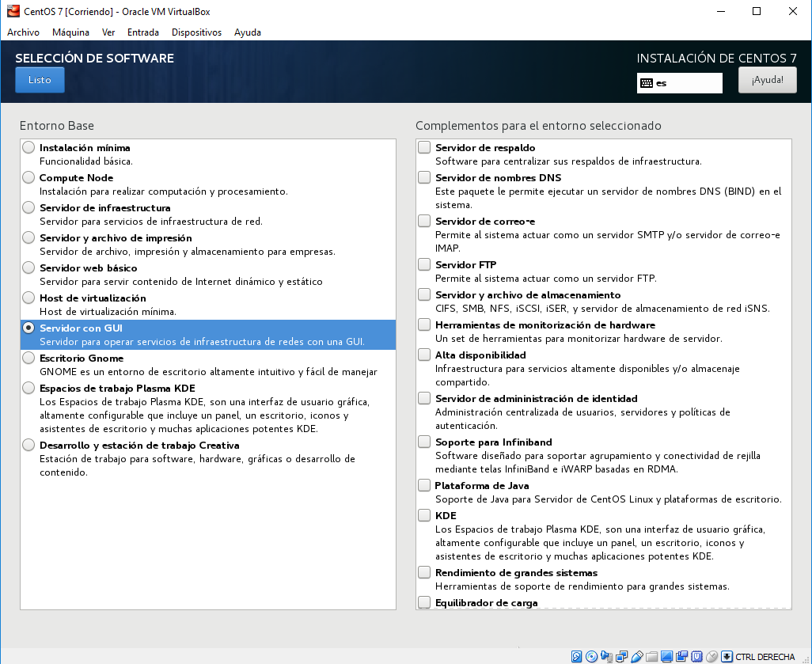Click the audio status icon
Viewport: 812px width, 664px height.
(x=606, y=656)
